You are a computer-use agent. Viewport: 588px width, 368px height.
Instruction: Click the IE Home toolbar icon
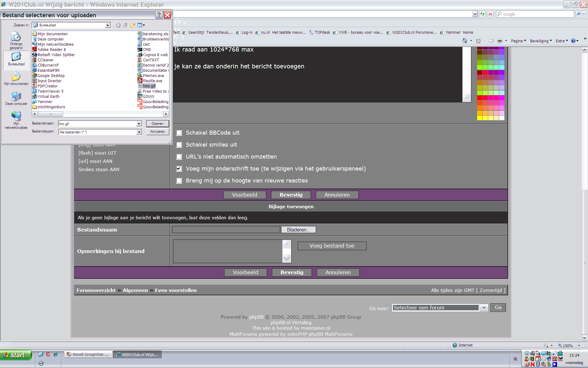pos(465,41)
